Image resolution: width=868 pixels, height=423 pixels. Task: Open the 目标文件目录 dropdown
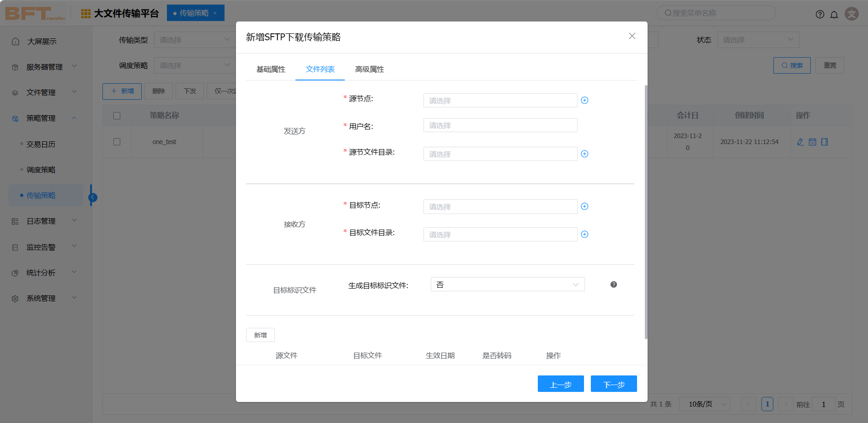coord(500,235)
